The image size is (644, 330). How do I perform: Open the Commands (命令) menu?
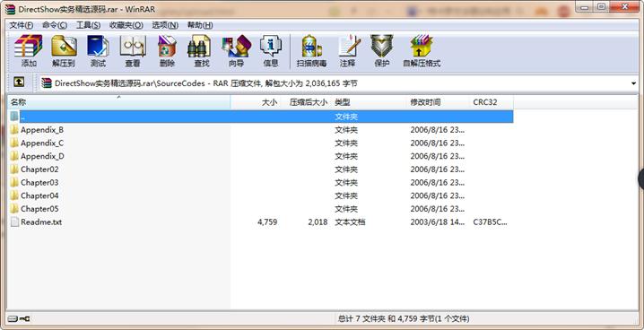click(x=55, y=25)
